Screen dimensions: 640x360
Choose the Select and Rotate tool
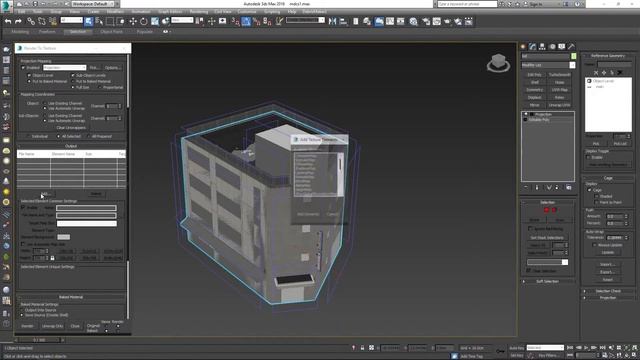click(144, 21)
